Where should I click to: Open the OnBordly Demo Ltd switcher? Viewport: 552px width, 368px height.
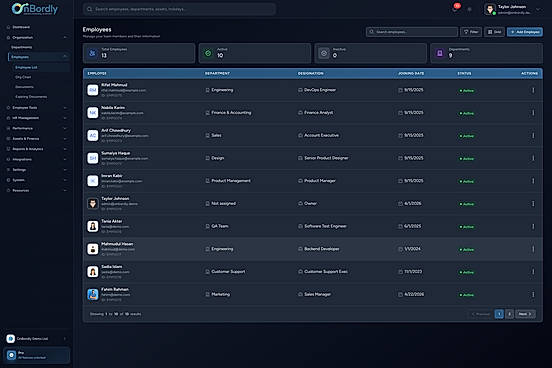[37, 339]
